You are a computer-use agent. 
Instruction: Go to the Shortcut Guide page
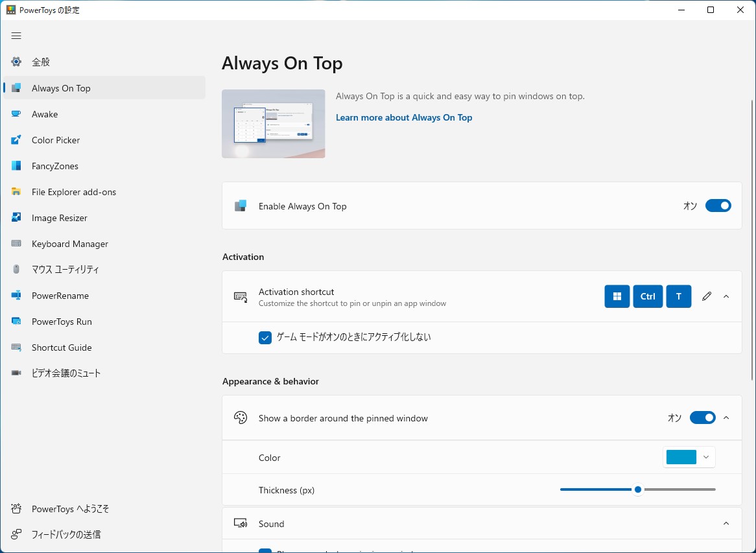(x=62, y=347)
